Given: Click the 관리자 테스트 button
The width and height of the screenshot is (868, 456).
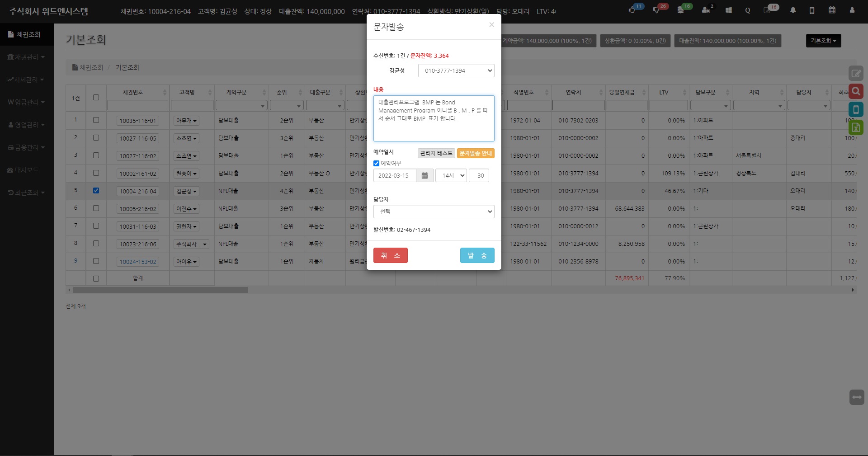Looking at the screenshot, I should (436, 153).
